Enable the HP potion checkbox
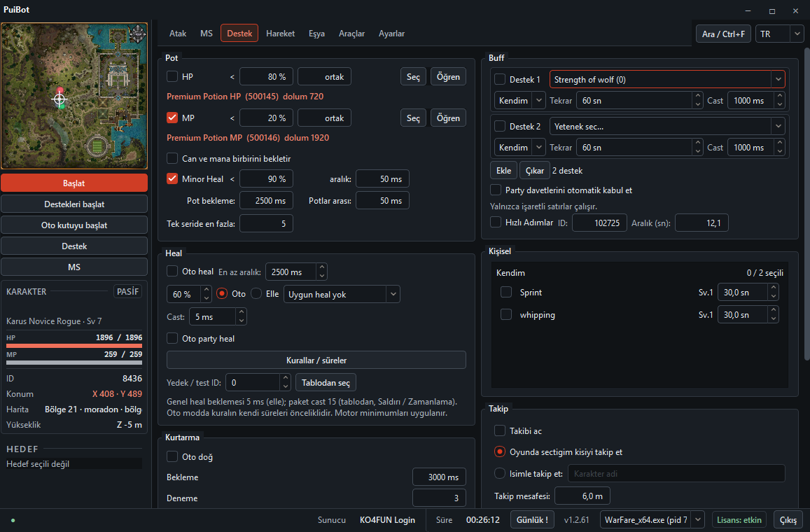 (x=172, y=76)
